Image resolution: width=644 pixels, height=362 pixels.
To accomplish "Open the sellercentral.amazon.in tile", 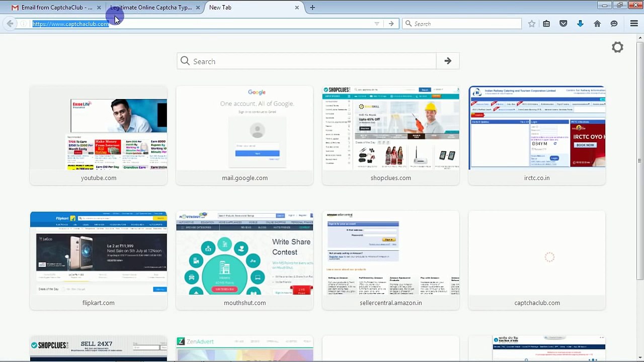I will (x=391, y=260).
